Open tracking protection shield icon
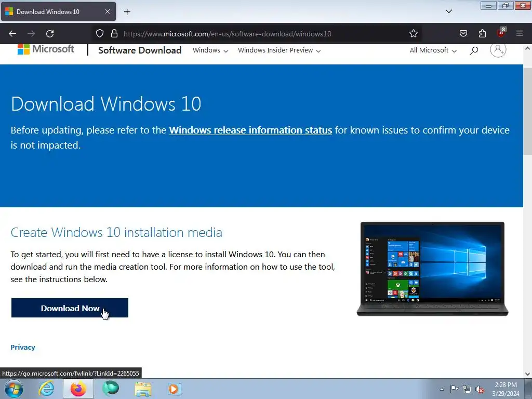This screenshot has width=532, height=399. 99,34
